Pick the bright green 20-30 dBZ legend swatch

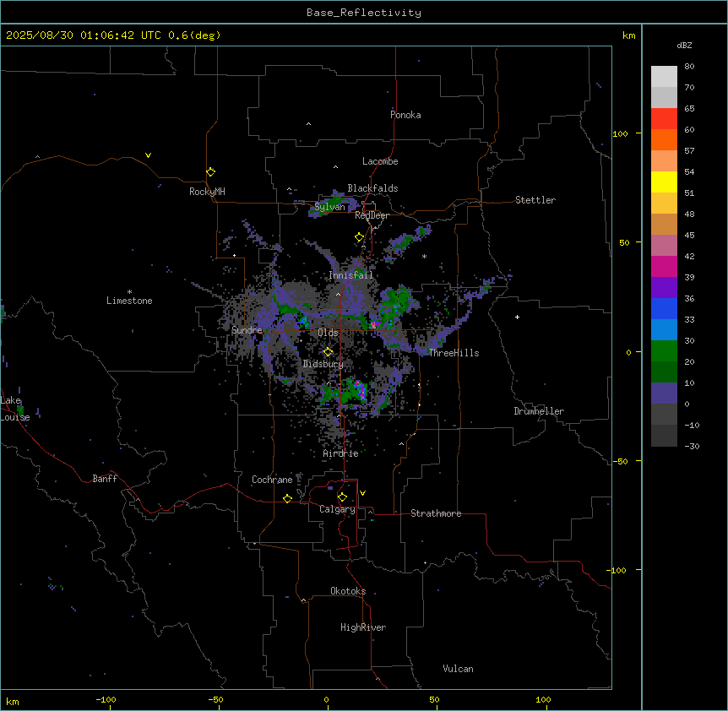click(x=664, y=351)
